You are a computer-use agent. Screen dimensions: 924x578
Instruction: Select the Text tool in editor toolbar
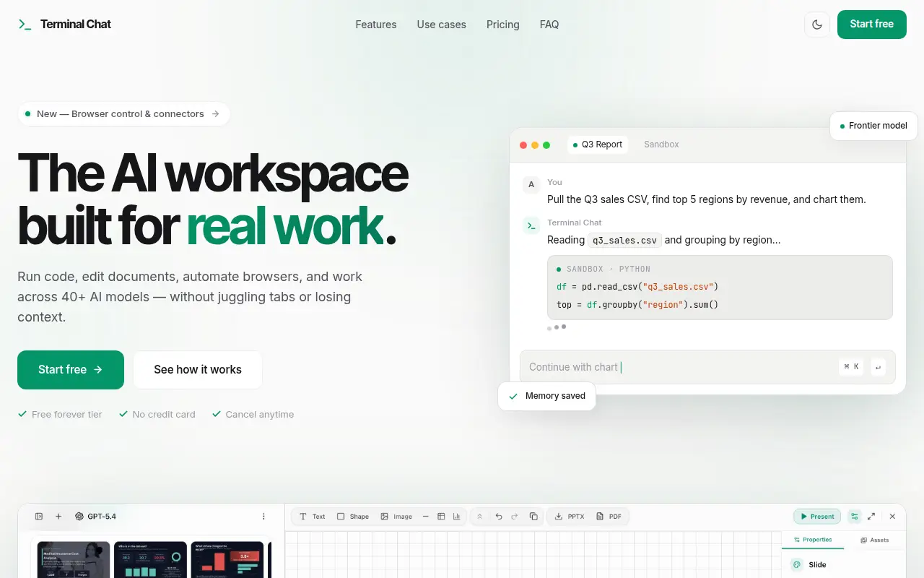click(x=313, y=517)
